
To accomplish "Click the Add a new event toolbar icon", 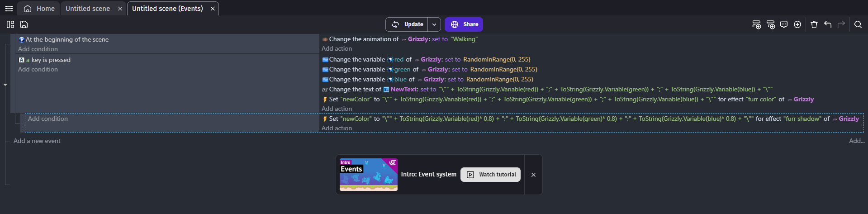I will click(x=756, y=24).
